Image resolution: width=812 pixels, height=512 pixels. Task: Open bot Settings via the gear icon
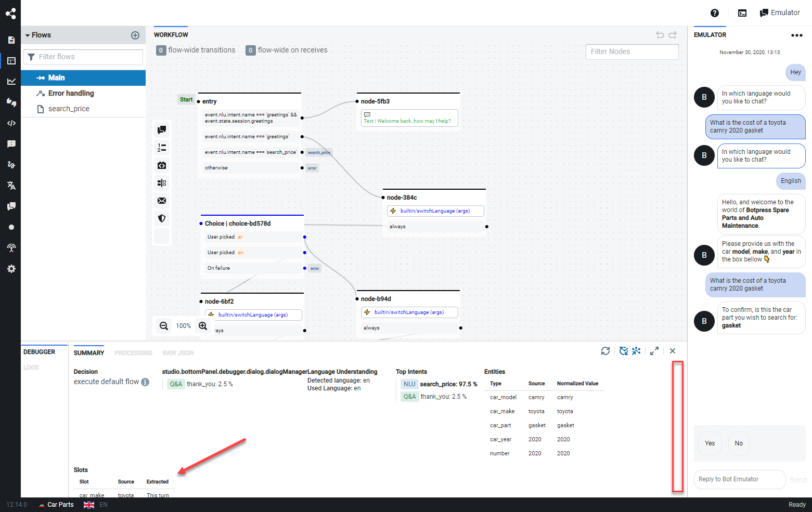[x=11, y=269]
